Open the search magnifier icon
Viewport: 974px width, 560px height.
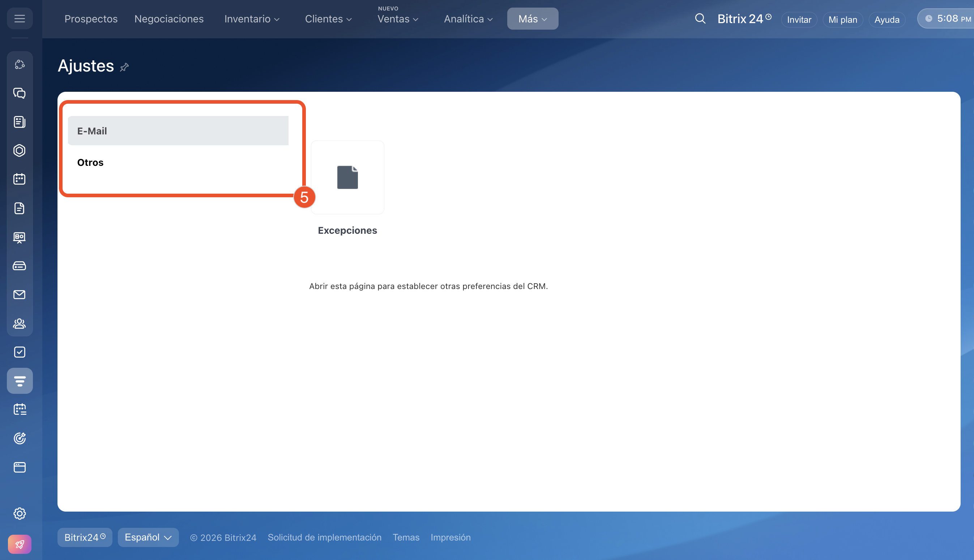click(x=700, y=18)
